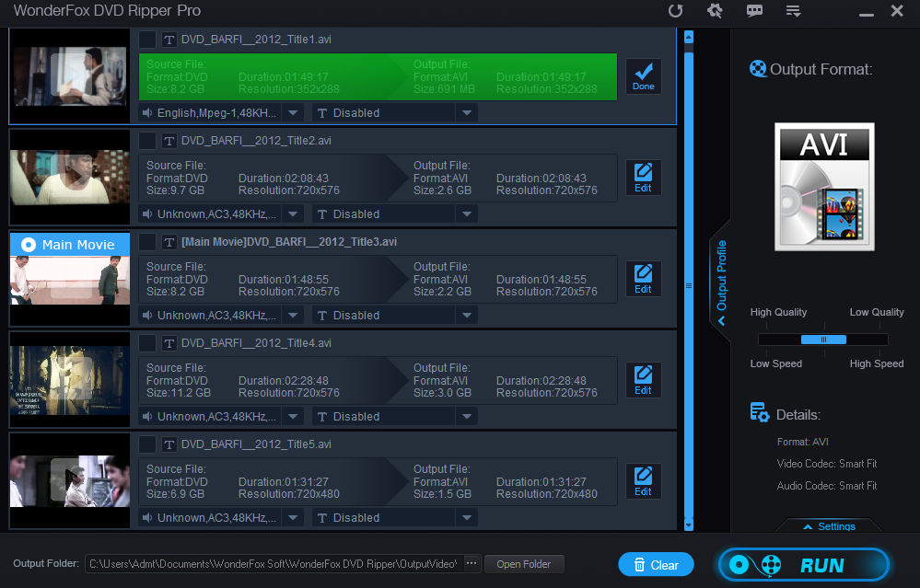Tick the checkbox for Main Movie Title3
Screen dimensions: 920x588
coord(147,242)
